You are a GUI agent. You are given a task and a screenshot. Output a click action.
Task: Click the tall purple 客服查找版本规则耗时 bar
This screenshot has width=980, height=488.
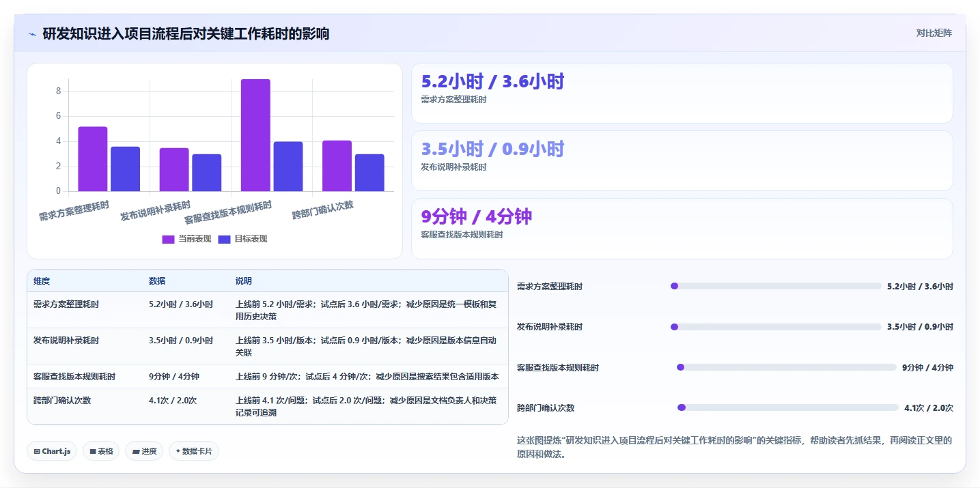pyautogui.click(x=255, y=135)
